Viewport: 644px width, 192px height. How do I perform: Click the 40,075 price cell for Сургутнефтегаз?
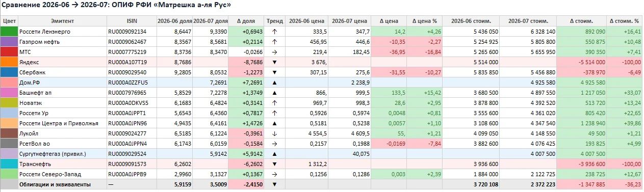[x=349, y=153]
